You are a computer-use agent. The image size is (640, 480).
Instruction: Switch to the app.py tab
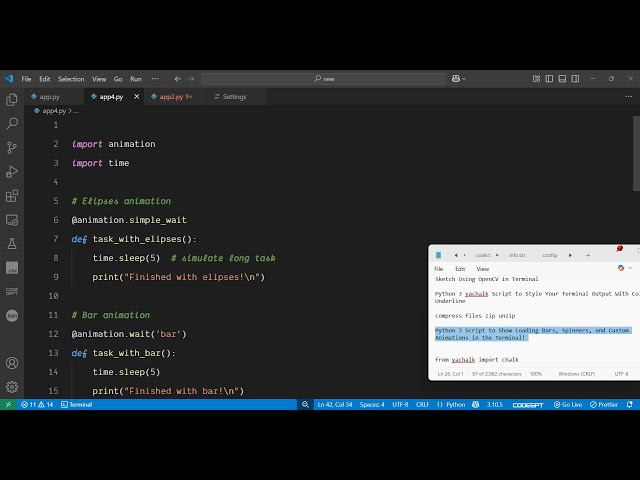pyautogui.click(x=49, y=97)
